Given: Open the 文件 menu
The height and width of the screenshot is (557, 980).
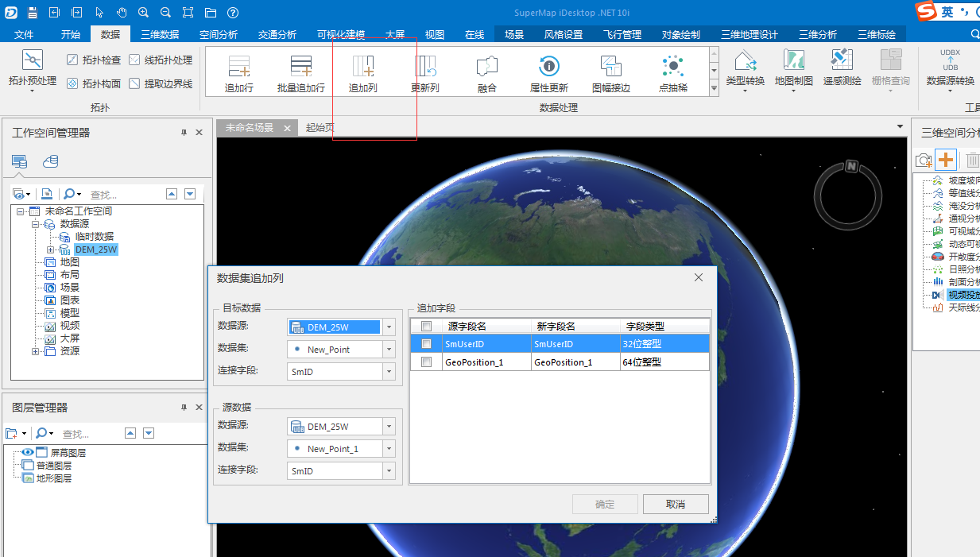Looking at the screenshot, I should pos(24,35).
